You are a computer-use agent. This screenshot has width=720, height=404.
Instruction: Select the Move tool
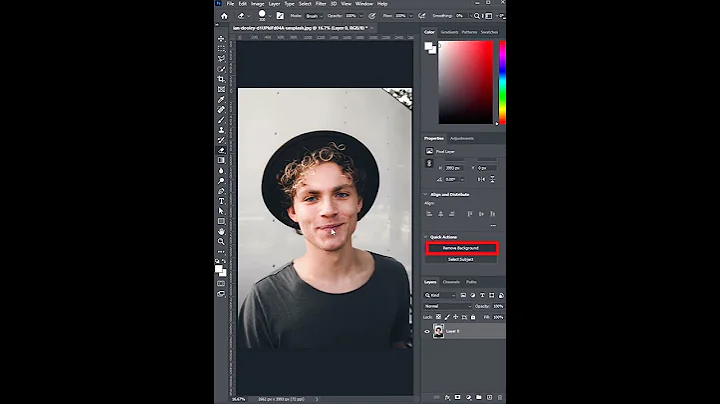[221, 39]
